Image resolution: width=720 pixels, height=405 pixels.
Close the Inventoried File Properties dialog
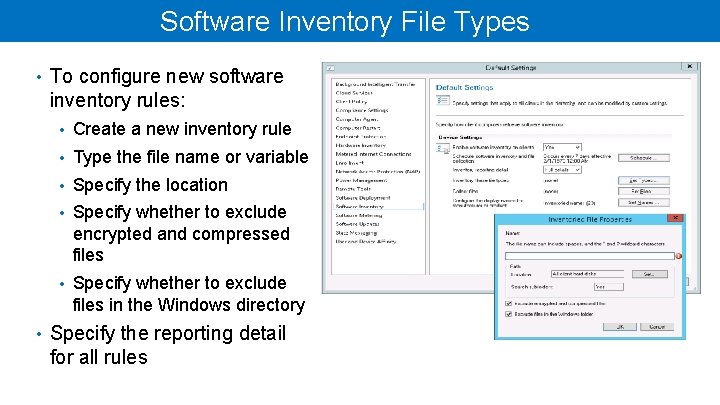[675, 218]
